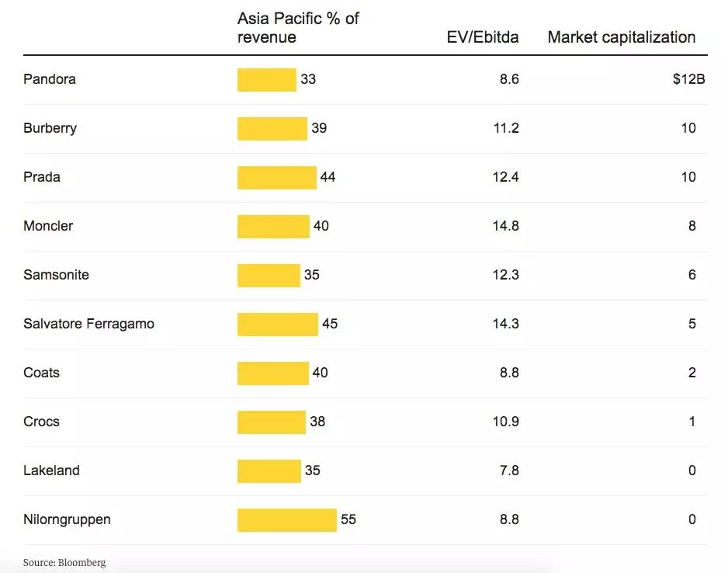This screenshot has width=728, height=573.
Task: Click the Coats company name
Action: [x=41, y=373]
